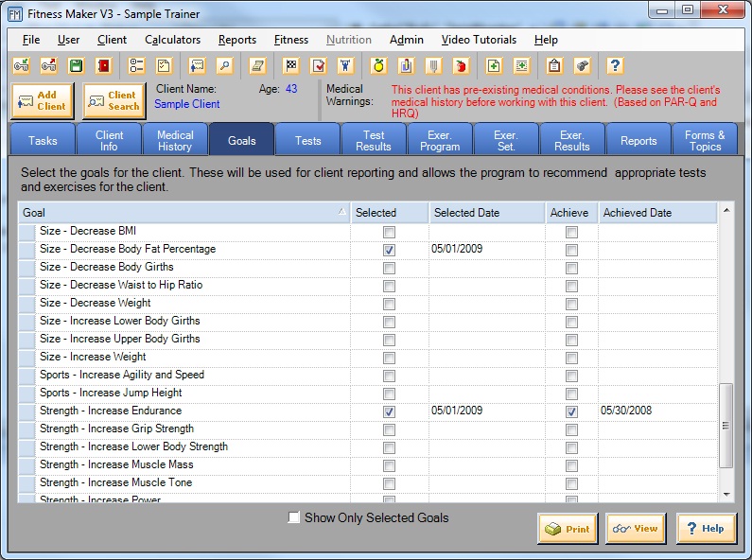Click the list with green plus icon
The height and width of the screenshot is (560, 752).
click(x=521, y=65)
